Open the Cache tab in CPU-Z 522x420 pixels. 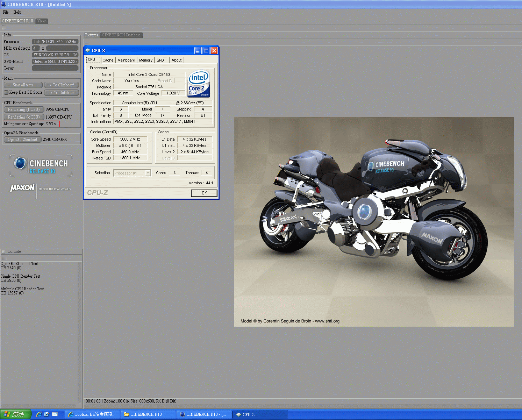click(108, 60)
